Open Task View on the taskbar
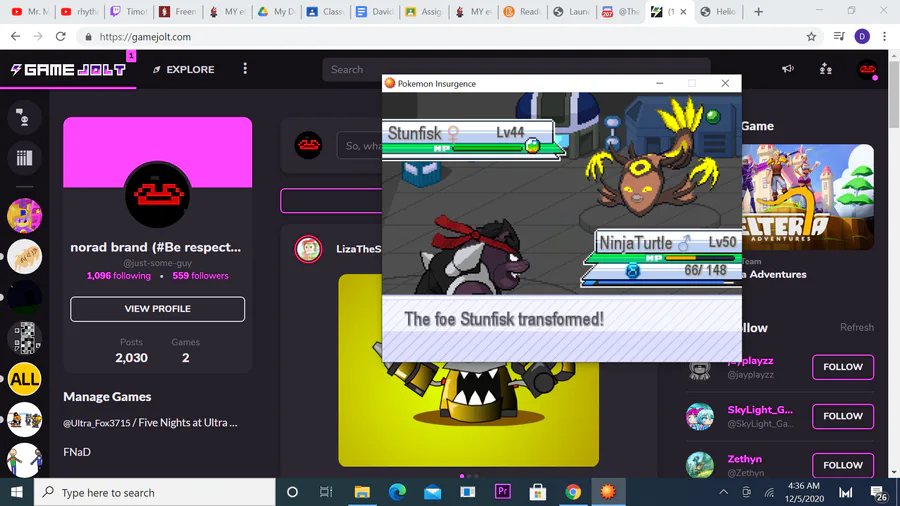The image size is (900, 506). tap(326, 492)
